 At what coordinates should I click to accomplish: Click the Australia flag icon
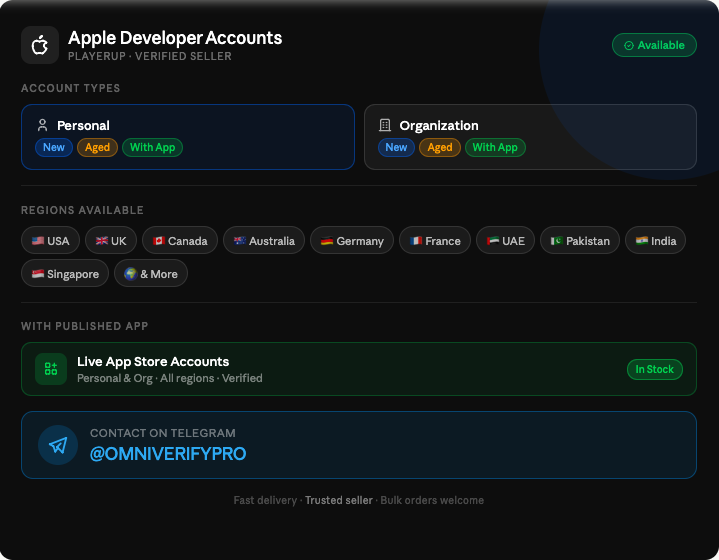click(240, 241)
